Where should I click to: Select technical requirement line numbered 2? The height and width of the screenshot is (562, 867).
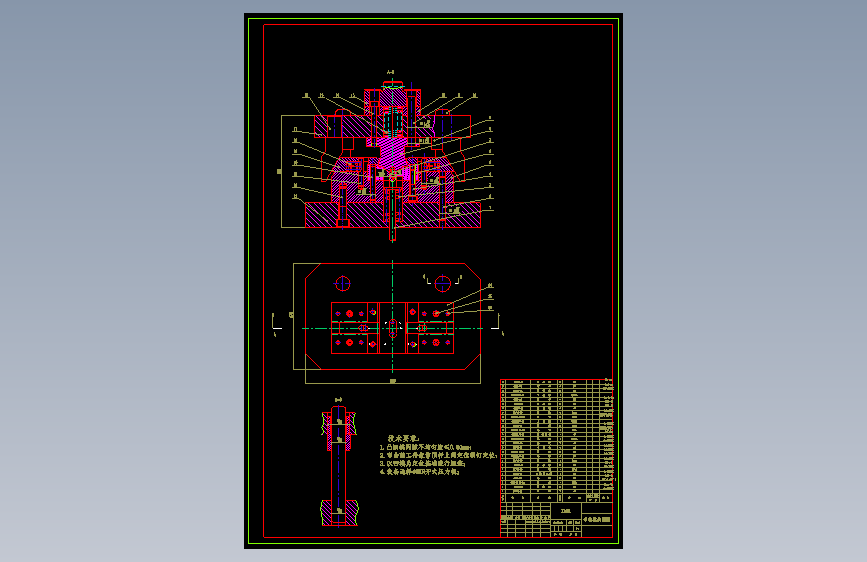(x=438, y=456)
